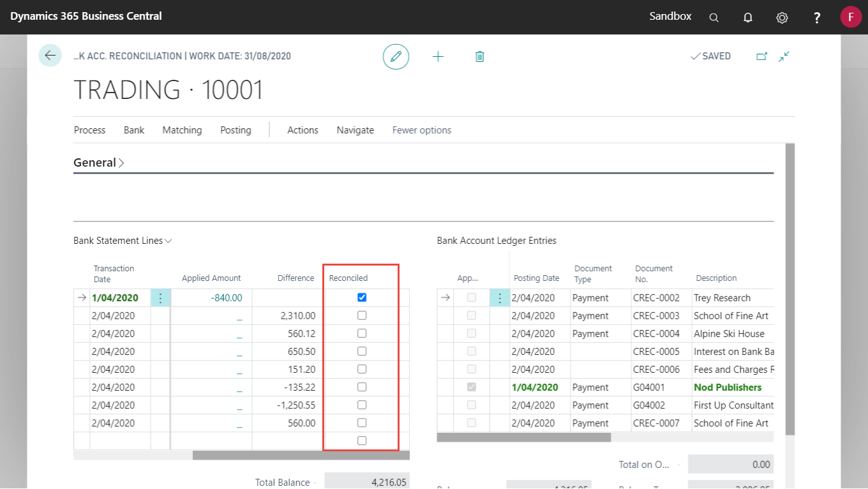The width and height of the screenshot is (868, 489).
Task: Check Reconciled for 650.50 difference line
Action: (362, 351)
